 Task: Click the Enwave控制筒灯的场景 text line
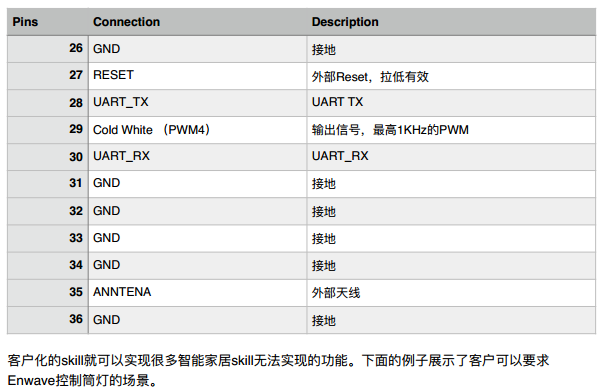82,381
